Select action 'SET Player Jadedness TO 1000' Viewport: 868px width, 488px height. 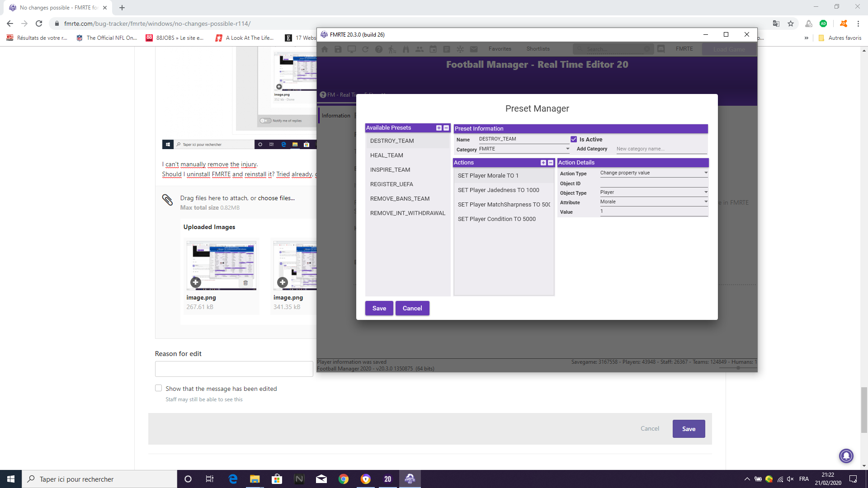click(x=504, y=190)
